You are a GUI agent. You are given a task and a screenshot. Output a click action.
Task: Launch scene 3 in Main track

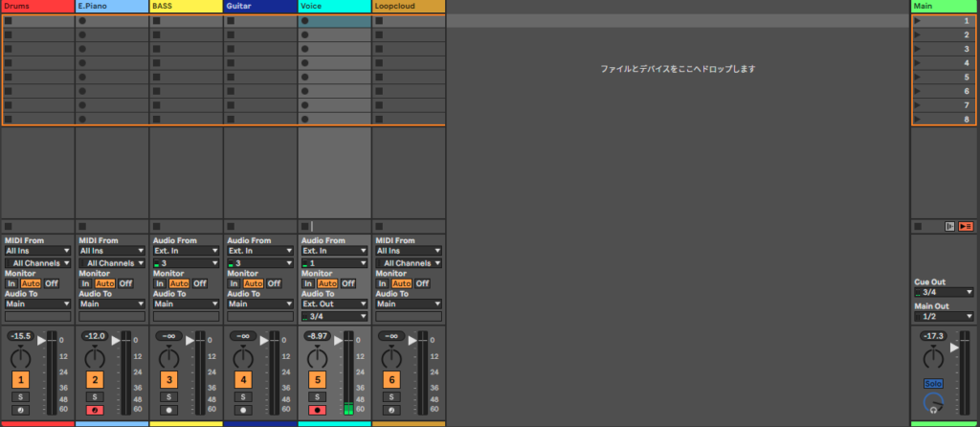(918, 49)
